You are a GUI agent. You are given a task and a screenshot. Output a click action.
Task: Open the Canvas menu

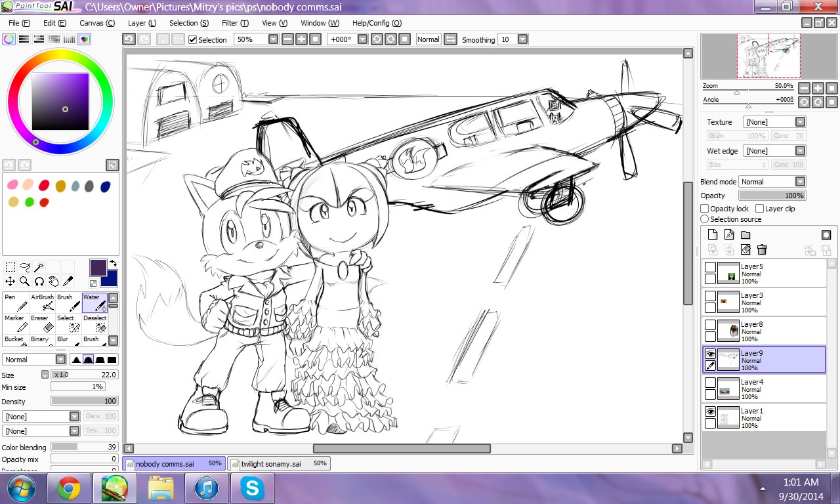97,23
